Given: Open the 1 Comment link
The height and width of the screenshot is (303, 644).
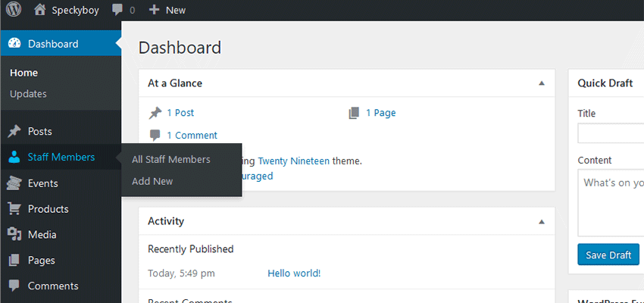Looking at the screenshot, I should 192,136.
